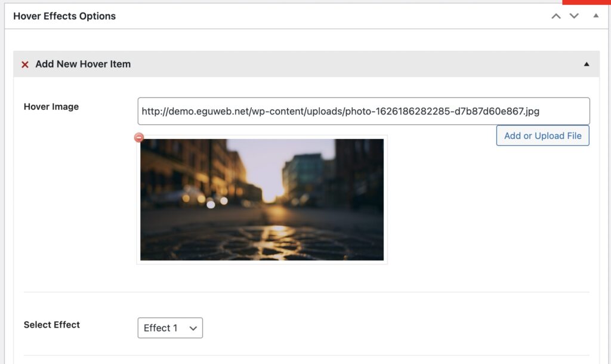611x364 pixels.
Task: Click the red bar at top right
Action: click(x=586, y=2)
